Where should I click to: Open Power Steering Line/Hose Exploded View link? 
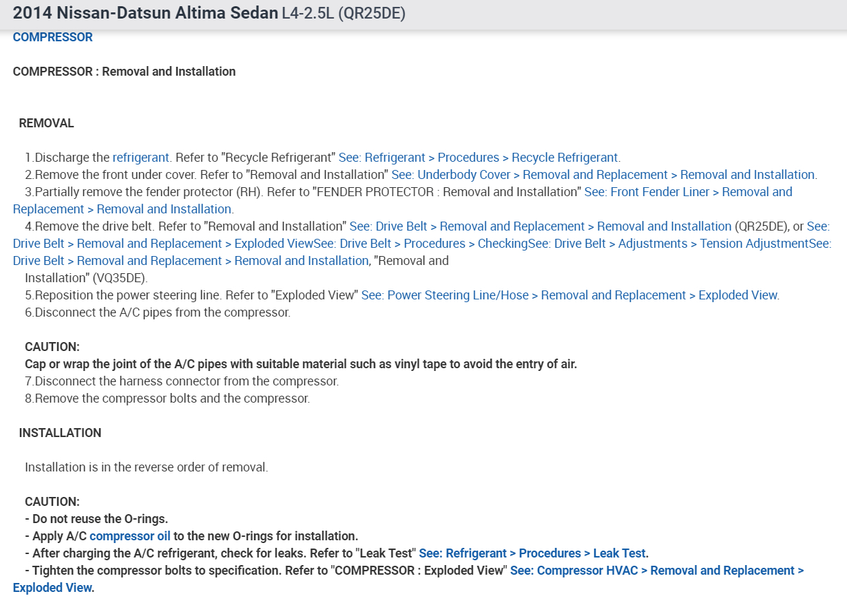[569, 295]
